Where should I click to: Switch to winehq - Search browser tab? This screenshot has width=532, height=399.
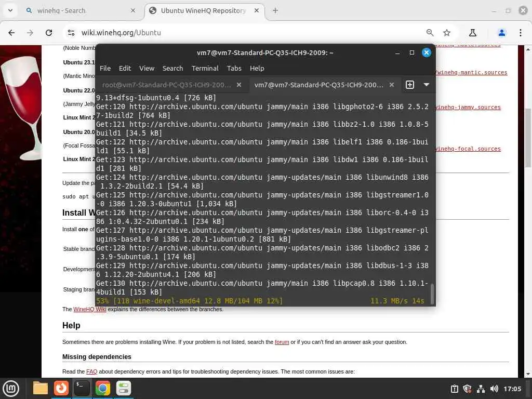click(81, 10)
